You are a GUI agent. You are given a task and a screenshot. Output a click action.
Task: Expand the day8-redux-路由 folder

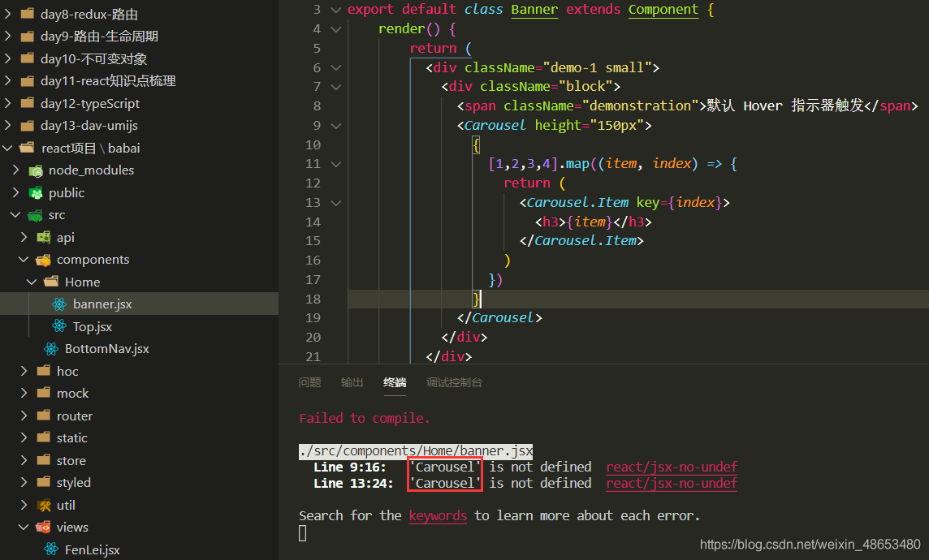pyautogui.click(x=8, y=14)
